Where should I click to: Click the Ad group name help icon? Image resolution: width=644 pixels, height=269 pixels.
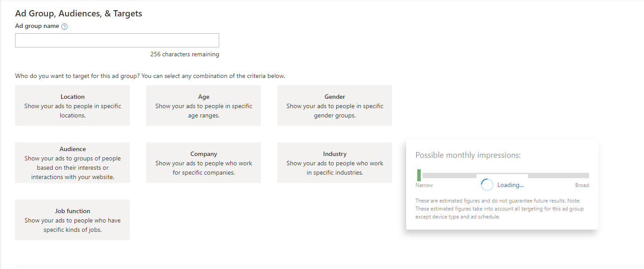[65, 27]
